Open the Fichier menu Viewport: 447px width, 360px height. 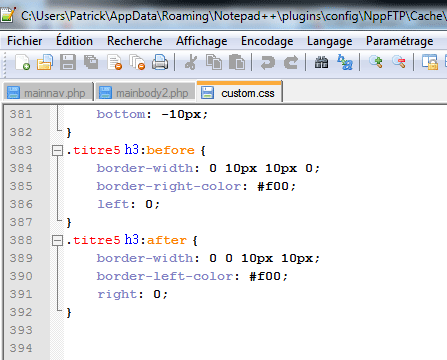click(x=25, y=41)
